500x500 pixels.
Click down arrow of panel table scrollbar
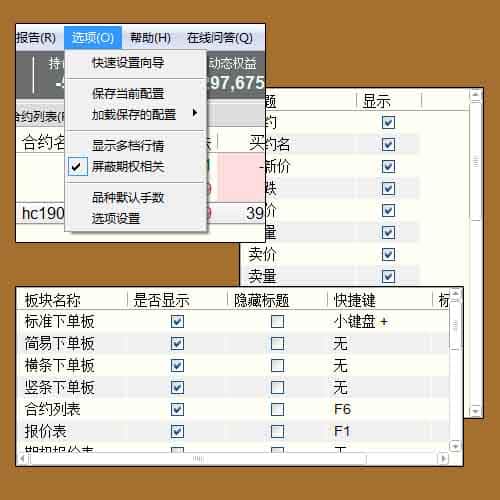point(455,446)
